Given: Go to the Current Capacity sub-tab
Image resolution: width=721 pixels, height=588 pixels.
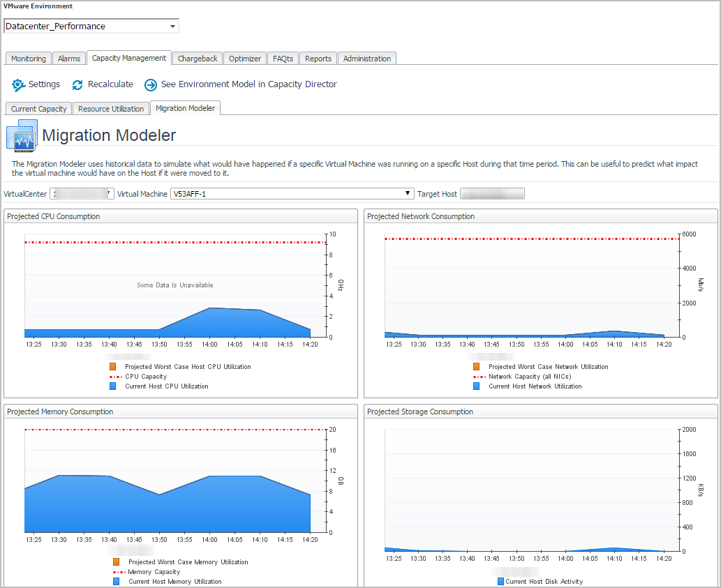Looking at the screenshot, I should tap(38, 109).
